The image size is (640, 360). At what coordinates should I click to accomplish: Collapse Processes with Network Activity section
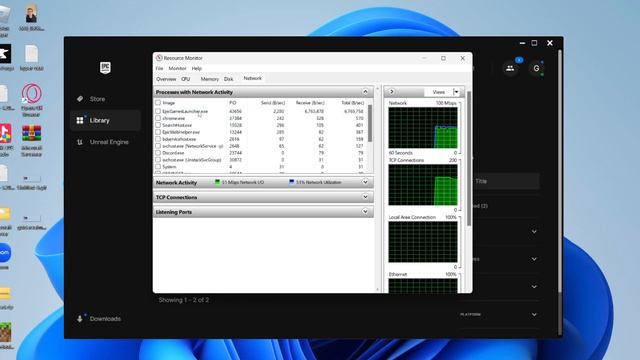[x=365, y=92]
